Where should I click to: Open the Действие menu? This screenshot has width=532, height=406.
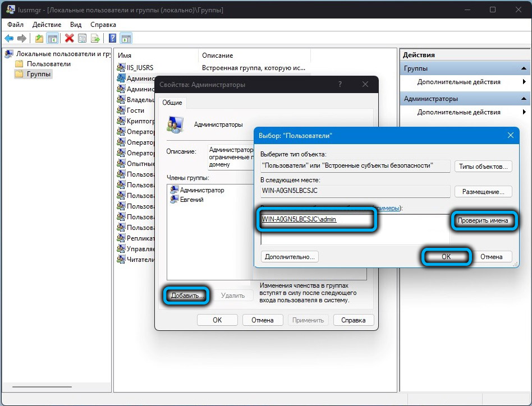tap(47, 25)
